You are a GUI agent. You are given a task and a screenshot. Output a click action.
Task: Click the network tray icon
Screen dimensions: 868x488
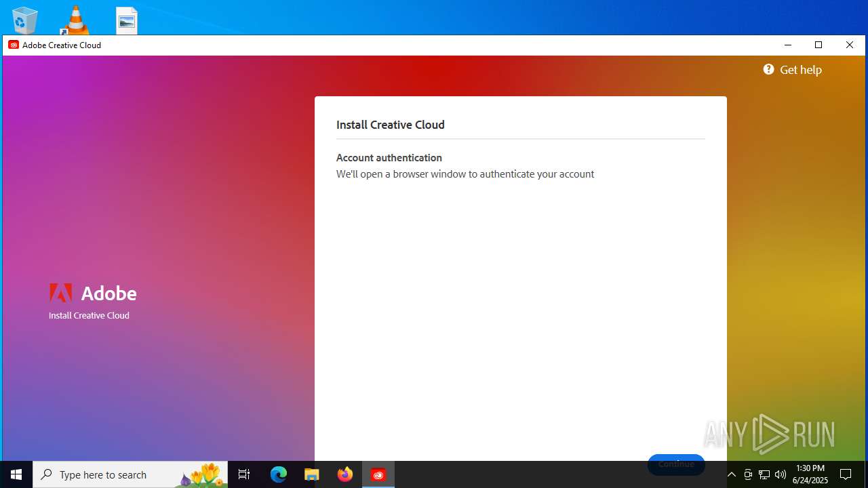click(764, 474)
